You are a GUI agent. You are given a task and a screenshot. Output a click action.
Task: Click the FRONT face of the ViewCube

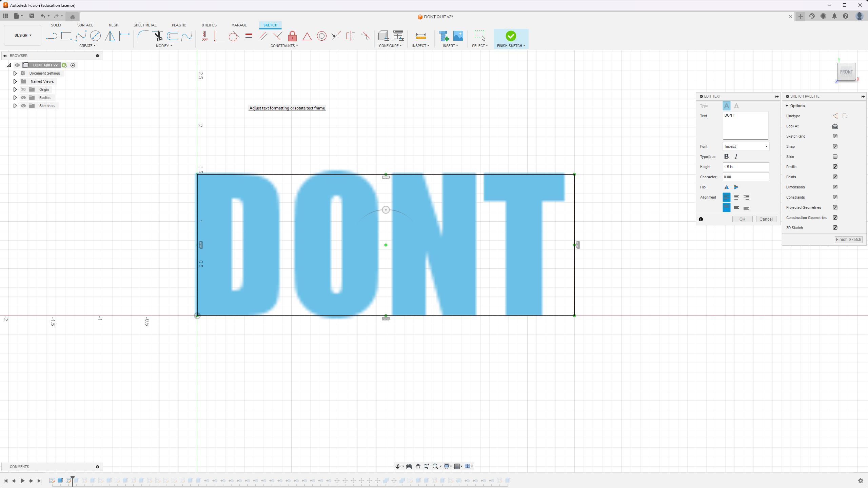pyautogui.click(x=846, y=72)
